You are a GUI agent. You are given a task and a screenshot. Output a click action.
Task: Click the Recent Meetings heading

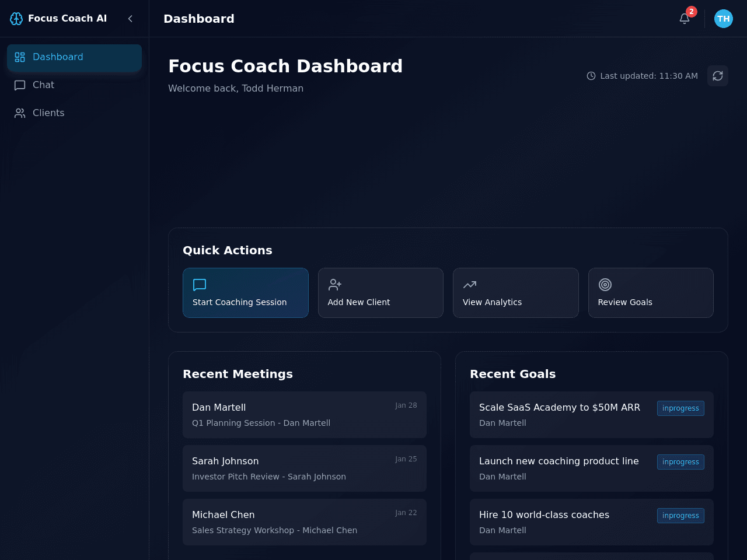(238, 374)
